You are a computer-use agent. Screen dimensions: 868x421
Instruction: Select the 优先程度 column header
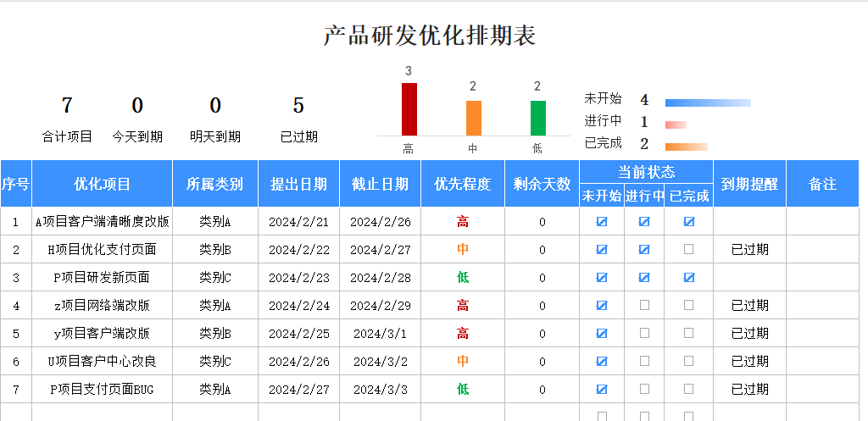tap(463, 184)
